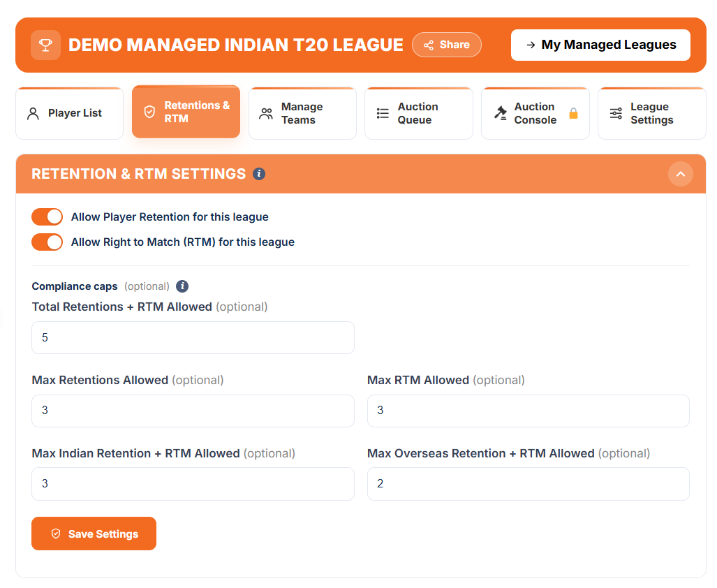
Task: Open the Auction Console tab
Action: [x=535, y=113]
